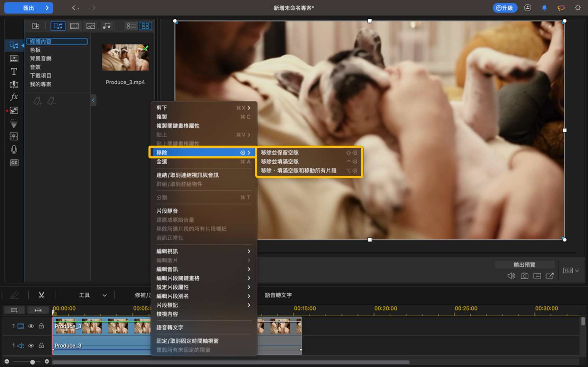Open the Transition Room lightning icon
The width and height of the screenshot is (588, 367).
[14, 84]
